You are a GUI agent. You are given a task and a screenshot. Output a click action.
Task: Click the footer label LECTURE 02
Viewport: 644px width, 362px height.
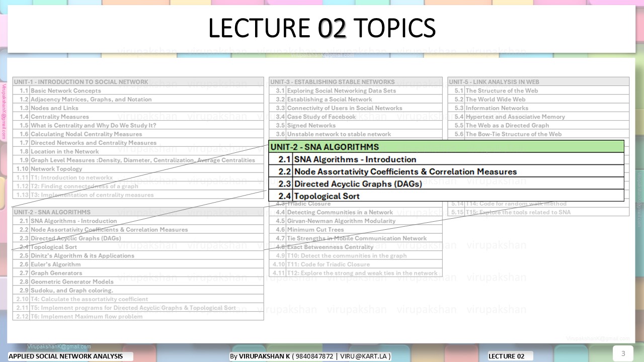[507, 356]
